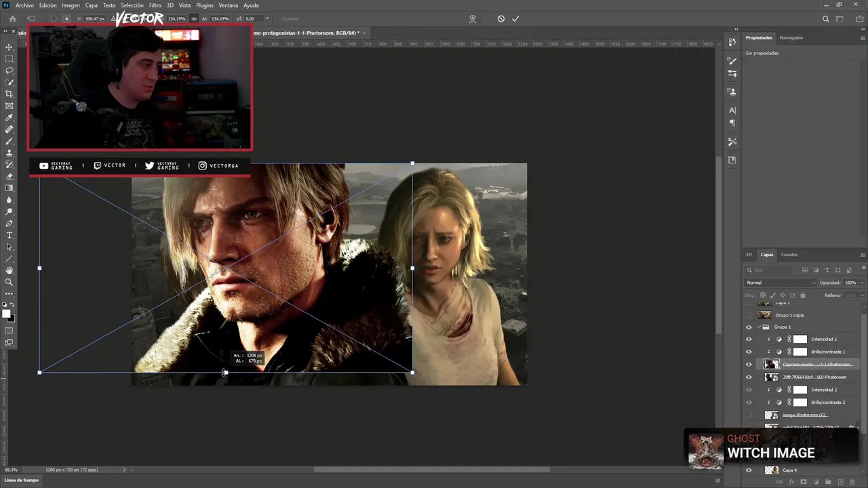Image resolution: width=868 pixels, height=488 pixels.
Task: Create a new group with the folder icon
Action: tap(828, 482)
